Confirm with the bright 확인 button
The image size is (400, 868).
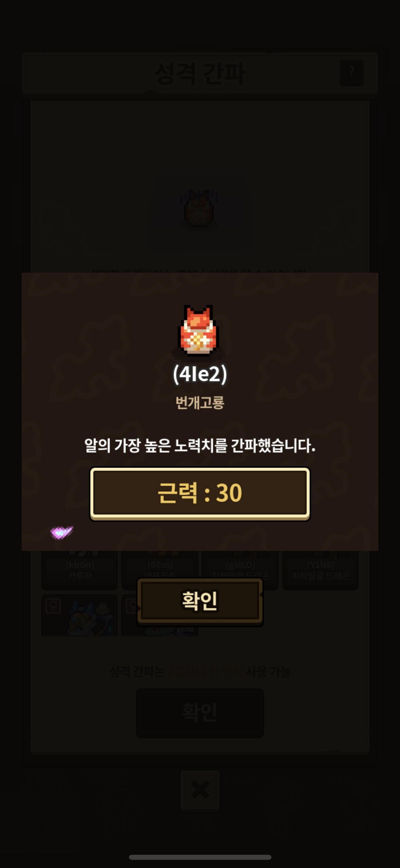200,601
